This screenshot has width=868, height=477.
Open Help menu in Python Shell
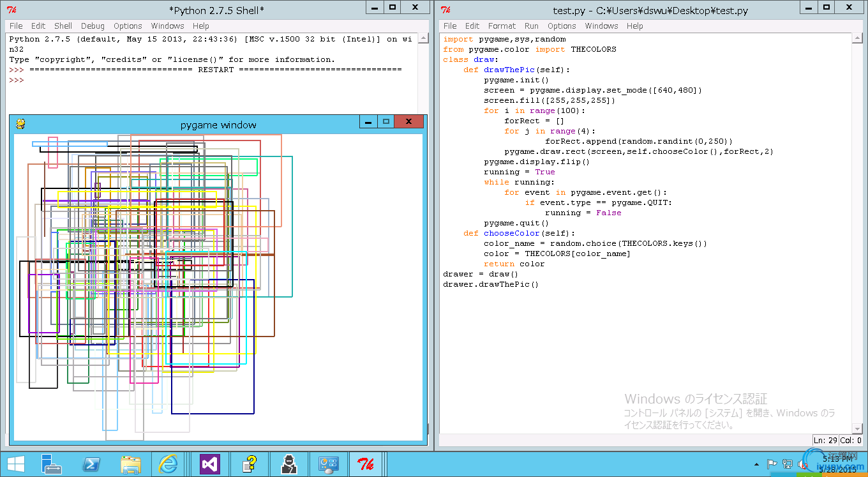200,26
